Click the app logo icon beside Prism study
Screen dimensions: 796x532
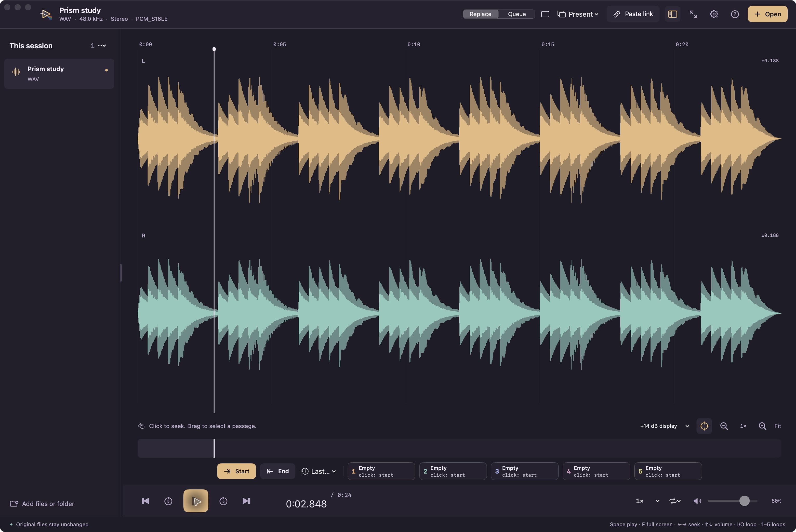coord(46,14)
